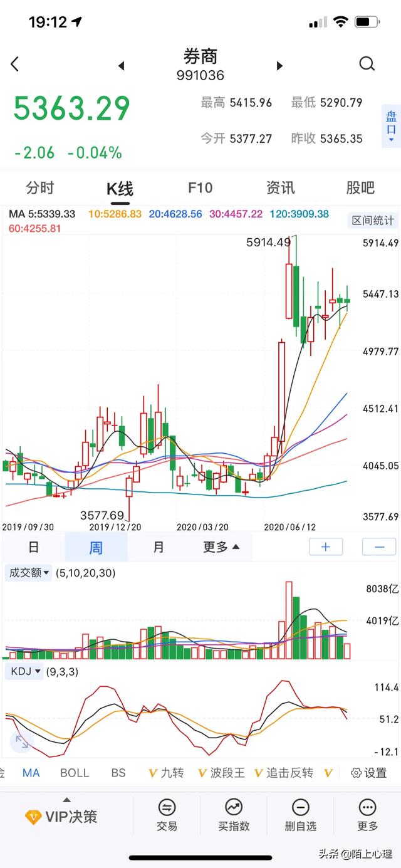401x868 pixels.
Task: Enable BOLL indicator overlay
Action: point(75,773)
